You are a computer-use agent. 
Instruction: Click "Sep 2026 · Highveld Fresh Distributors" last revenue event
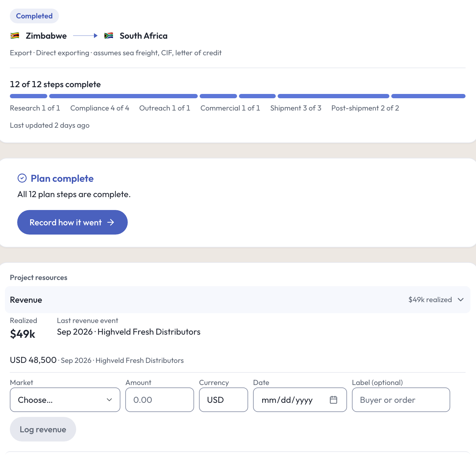pyautogui.click(x=129, y=332)
